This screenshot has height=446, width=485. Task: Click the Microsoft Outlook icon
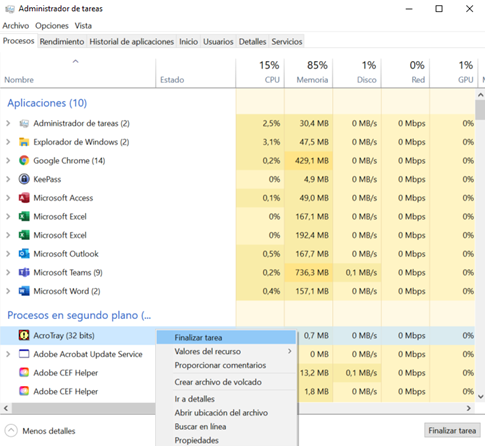[x=24, y=254]
